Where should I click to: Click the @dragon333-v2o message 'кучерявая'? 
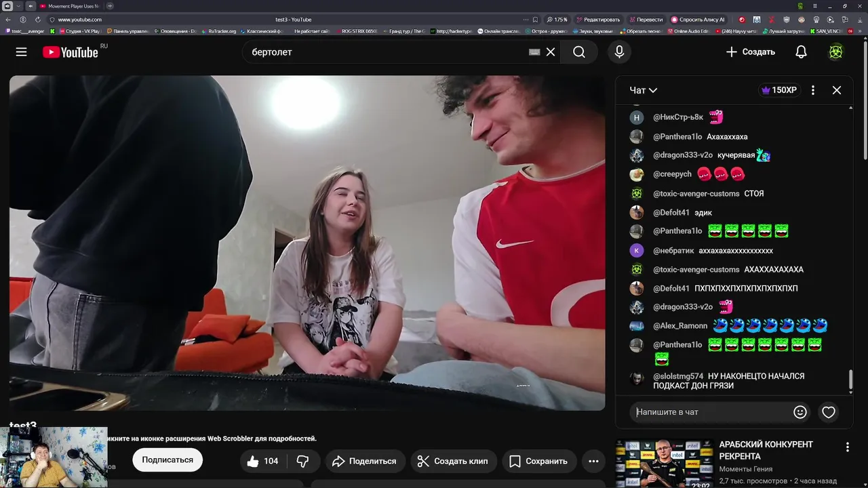(736, 155)
